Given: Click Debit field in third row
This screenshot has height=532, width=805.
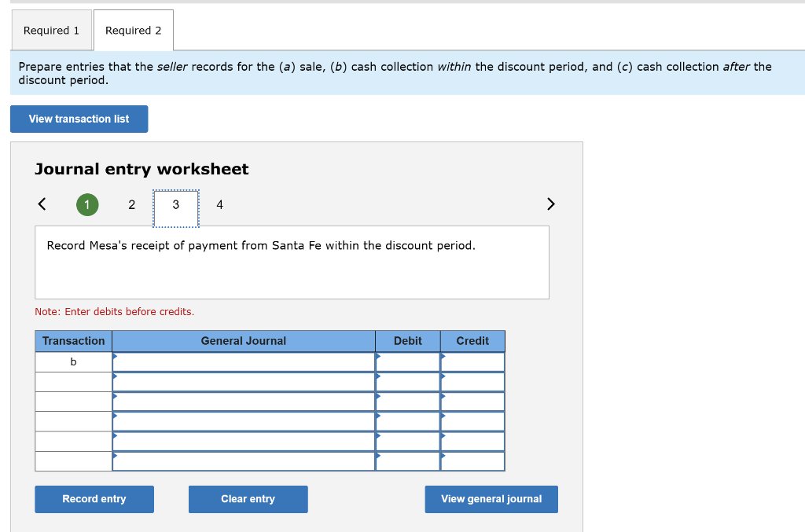Looking at the screenshot, I should pyautogui.click(x=408, y=402).
